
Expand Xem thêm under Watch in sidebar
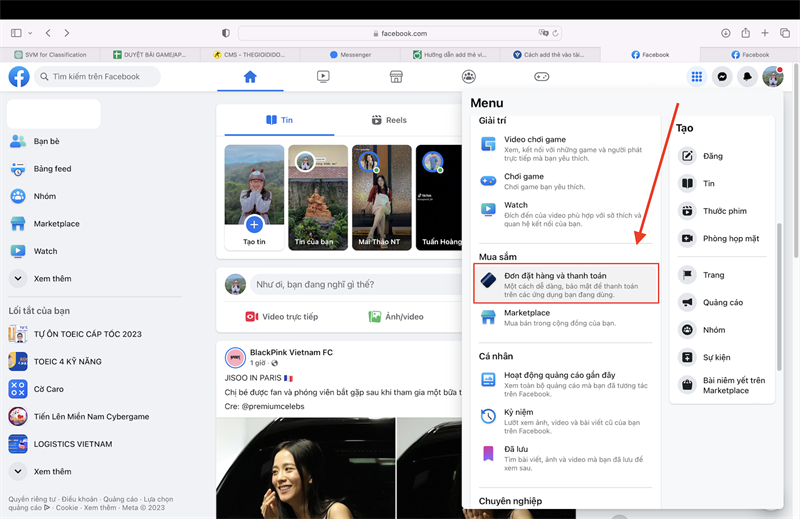tap(52, 279)
